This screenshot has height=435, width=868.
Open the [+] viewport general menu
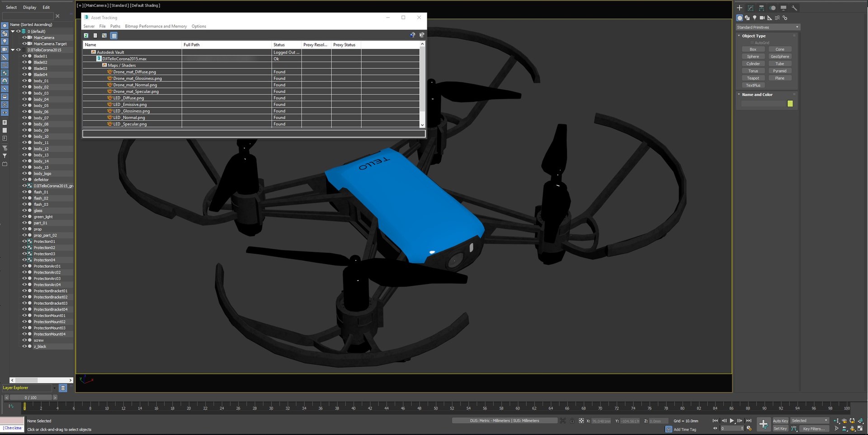click(x=80, y=5)
